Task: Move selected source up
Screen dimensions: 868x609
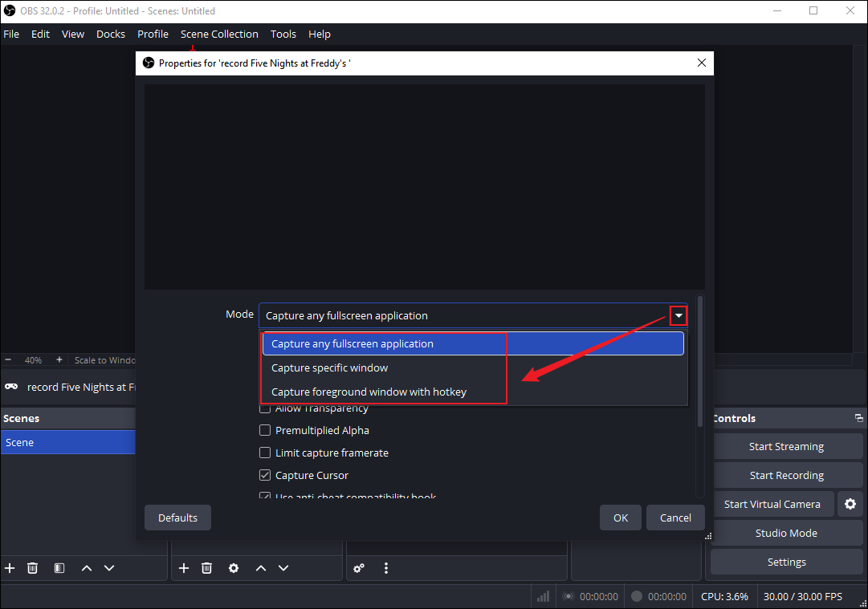Action: (x=260, y=567)
